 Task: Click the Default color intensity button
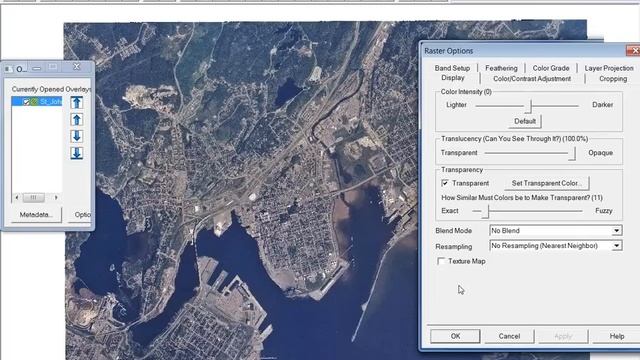point(525,121)
